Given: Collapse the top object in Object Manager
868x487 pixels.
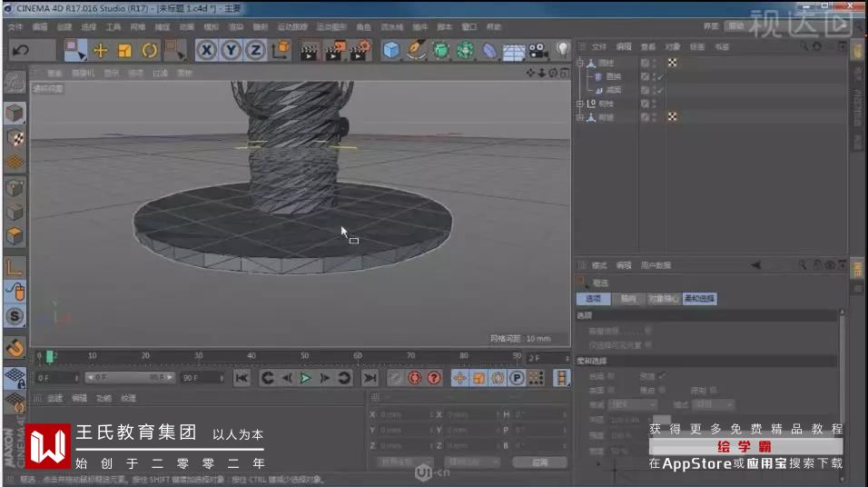Looking at the screenshot, I should click(x=580, y=63).
